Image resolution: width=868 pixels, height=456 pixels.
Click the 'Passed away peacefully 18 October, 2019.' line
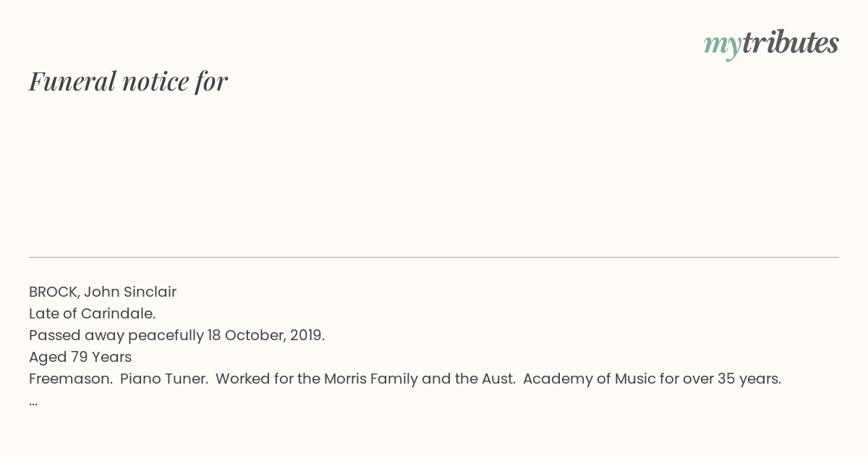point(177,335)
